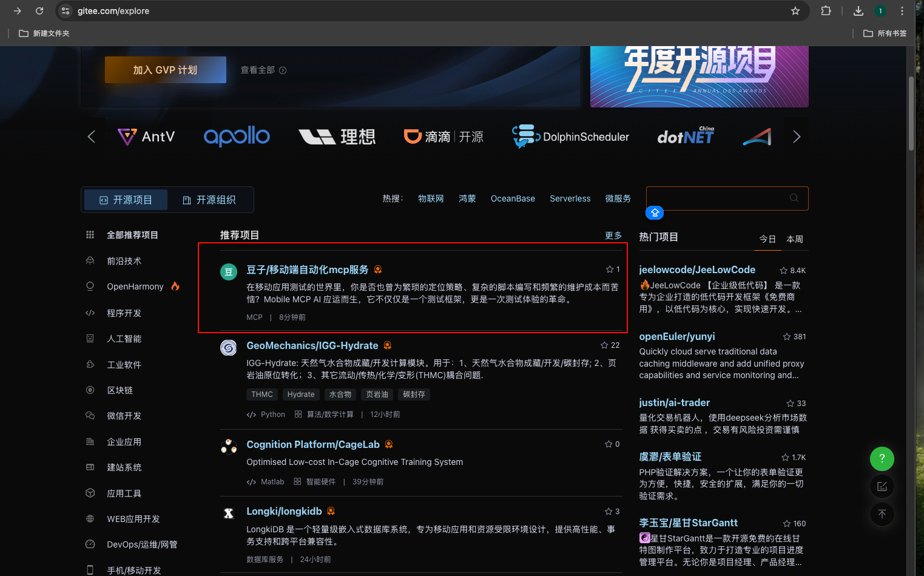Select OpenHarmony category
924x576 pixels.
[x=135, y=286]
